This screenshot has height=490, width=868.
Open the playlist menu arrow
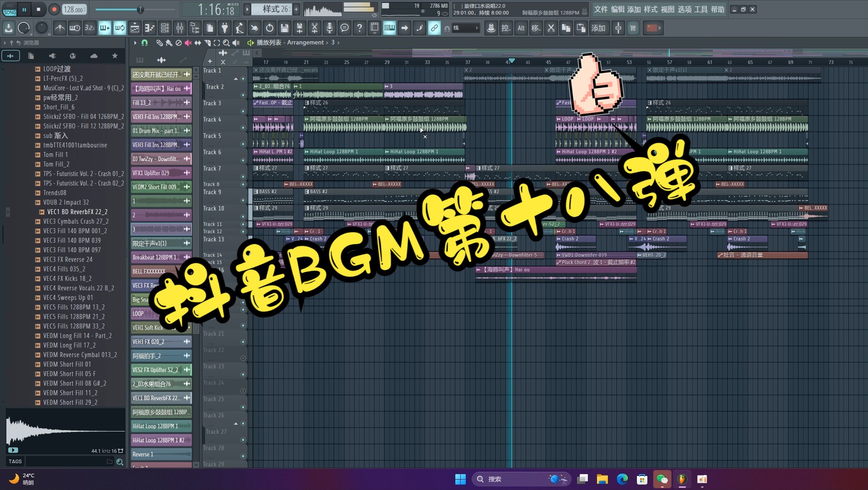[135, 43]
